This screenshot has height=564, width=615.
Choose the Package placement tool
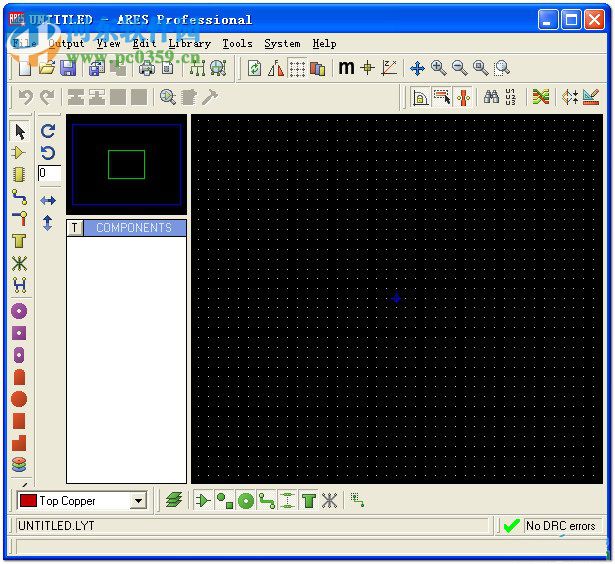click(19, 175)
